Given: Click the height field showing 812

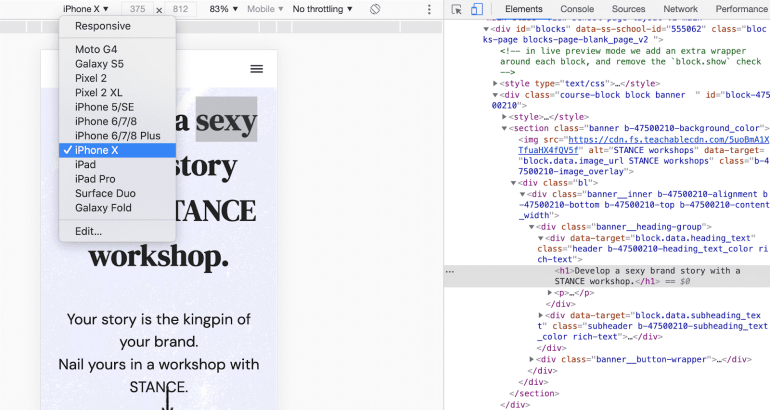Looking at the screenshot, I should [x=180, y=9].
